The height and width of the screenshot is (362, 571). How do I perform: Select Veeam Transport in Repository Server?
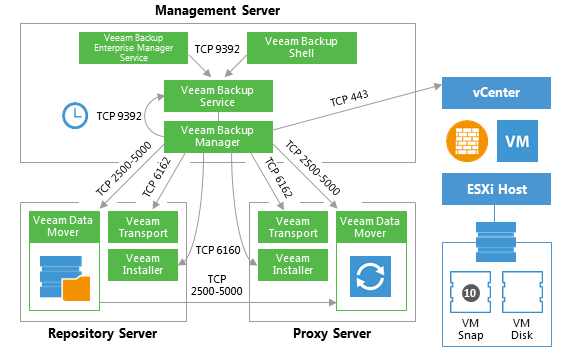pyautogui.click(x=143, y=227)
